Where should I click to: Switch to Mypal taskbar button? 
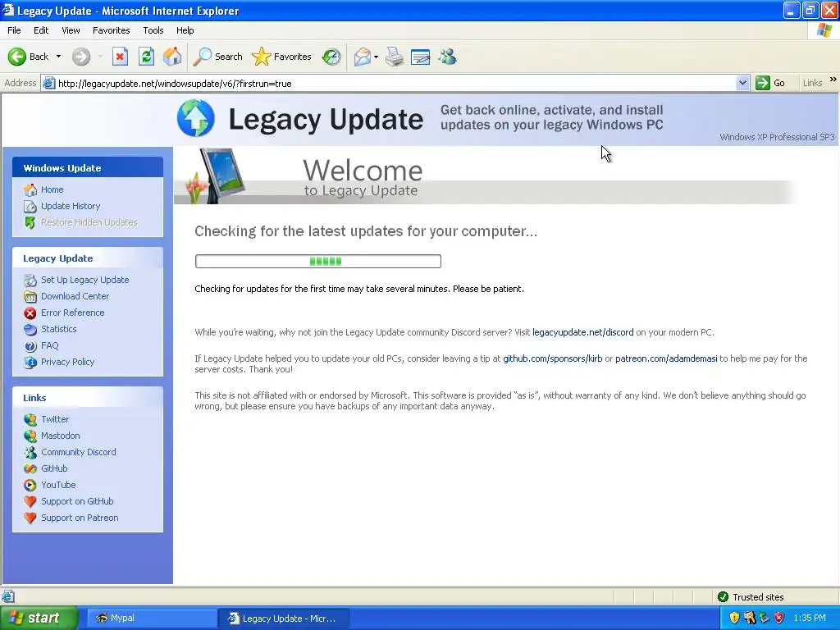pos(151,619)
